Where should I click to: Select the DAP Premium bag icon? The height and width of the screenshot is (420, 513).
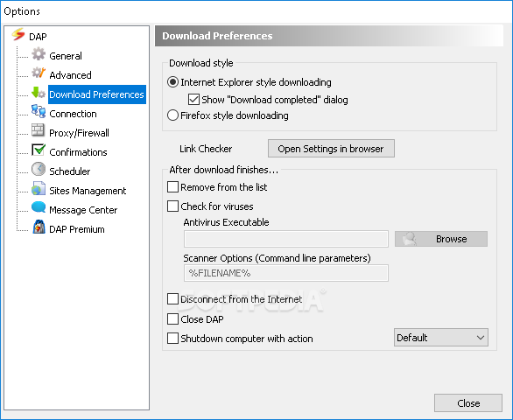pyautogui.click(x=39, y=227)
